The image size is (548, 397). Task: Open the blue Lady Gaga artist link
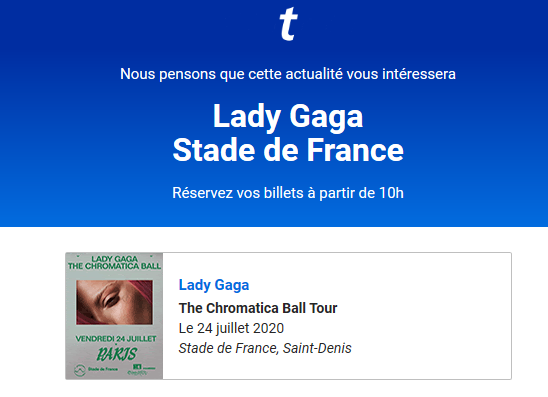click(214, 285)
